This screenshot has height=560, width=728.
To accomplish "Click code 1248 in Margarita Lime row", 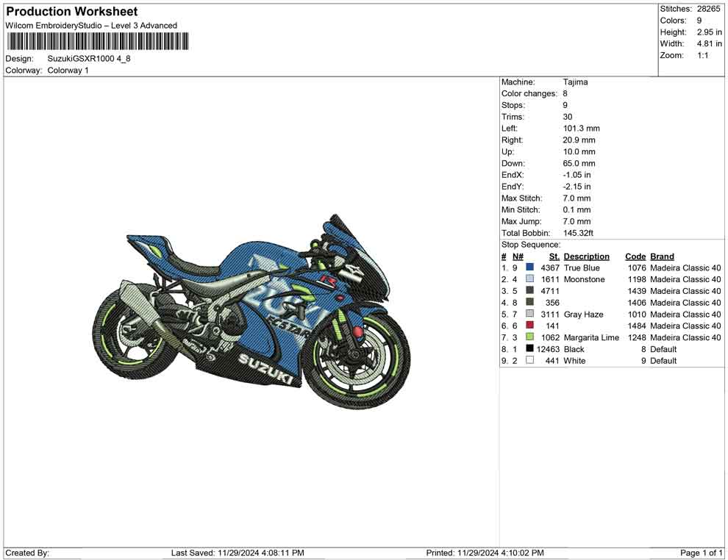I will (x=637, y=337).
